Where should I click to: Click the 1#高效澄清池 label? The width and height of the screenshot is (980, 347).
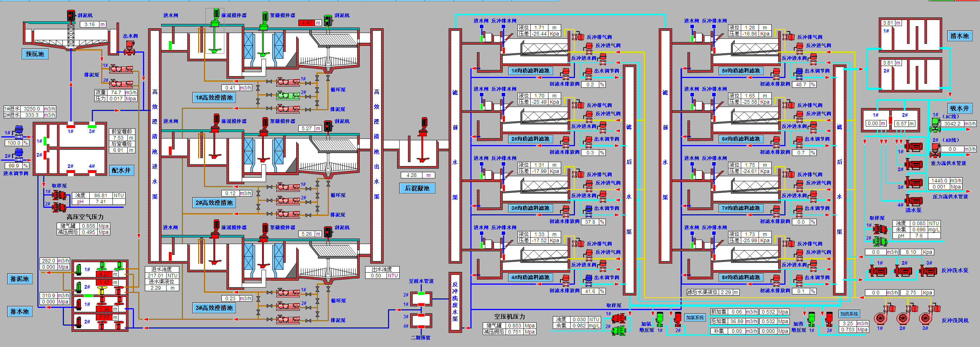214,98
